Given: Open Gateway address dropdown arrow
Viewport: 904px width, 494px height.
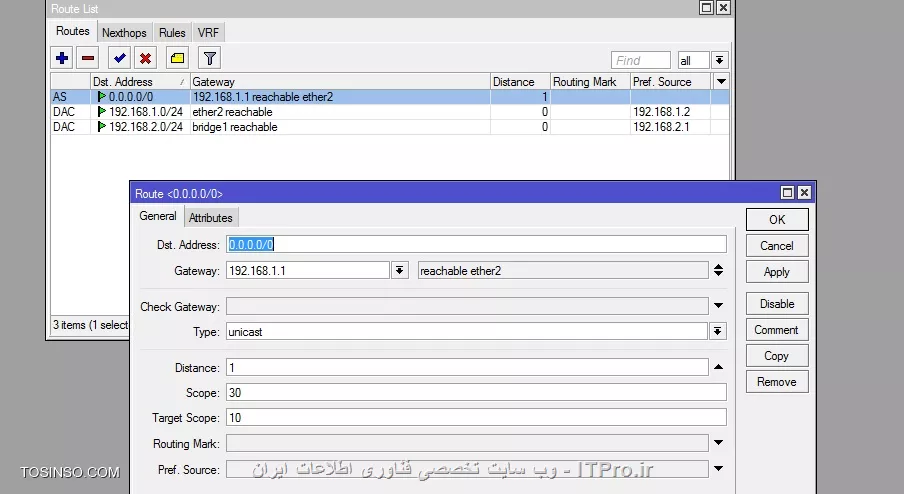Looking at the screenshot, I should coord(400,270).
